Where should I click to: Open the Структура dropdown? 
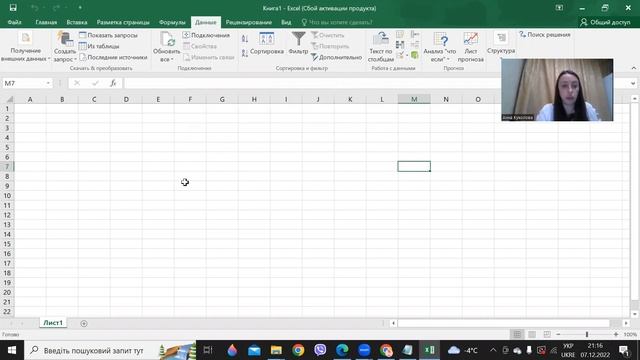(501, 45)
